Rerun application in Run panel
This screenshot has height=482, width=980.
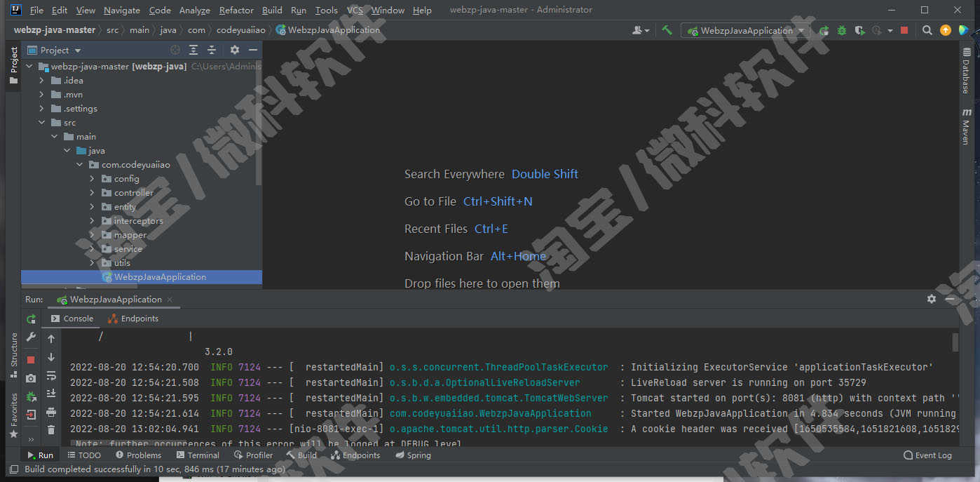[x=31, y=319]
